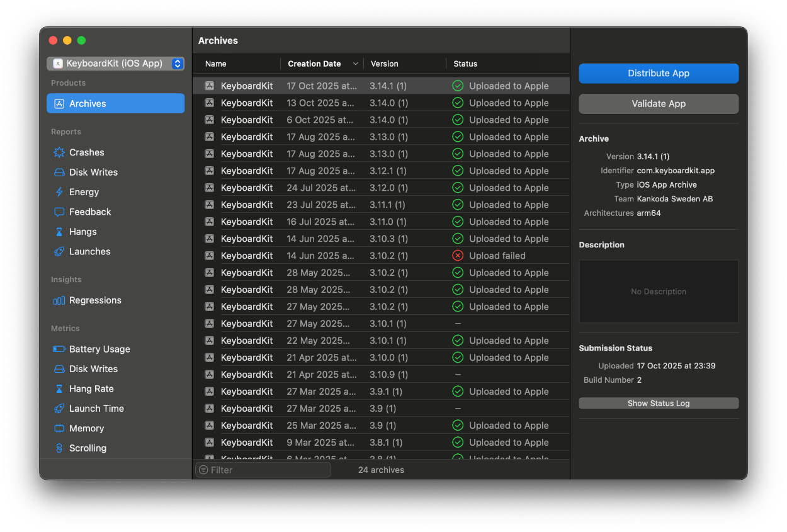Select Energy report lightning icon
Viewport: 787px width, 532px height.
(59, 192)
